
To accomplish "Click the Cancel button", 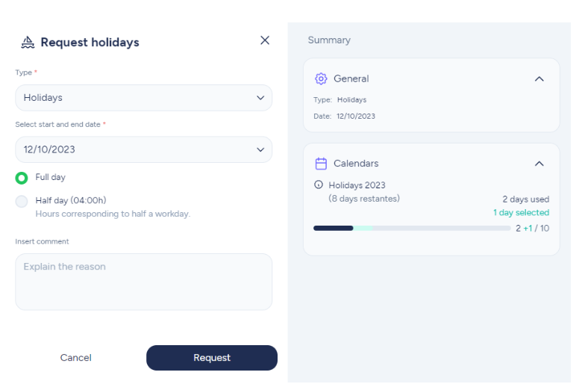I will click(x=76, y=358).
